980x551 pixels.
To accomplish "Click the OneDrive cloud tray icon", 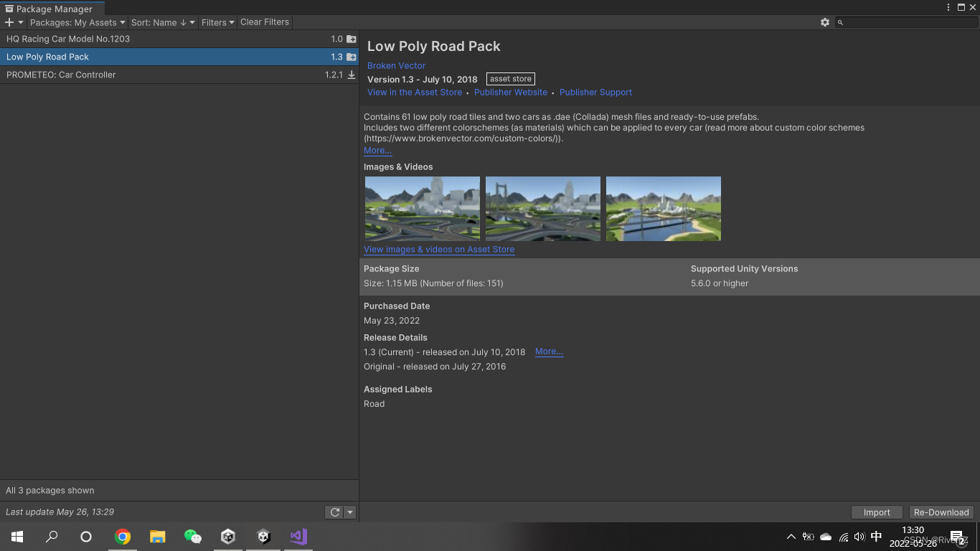I will point(826,537).
